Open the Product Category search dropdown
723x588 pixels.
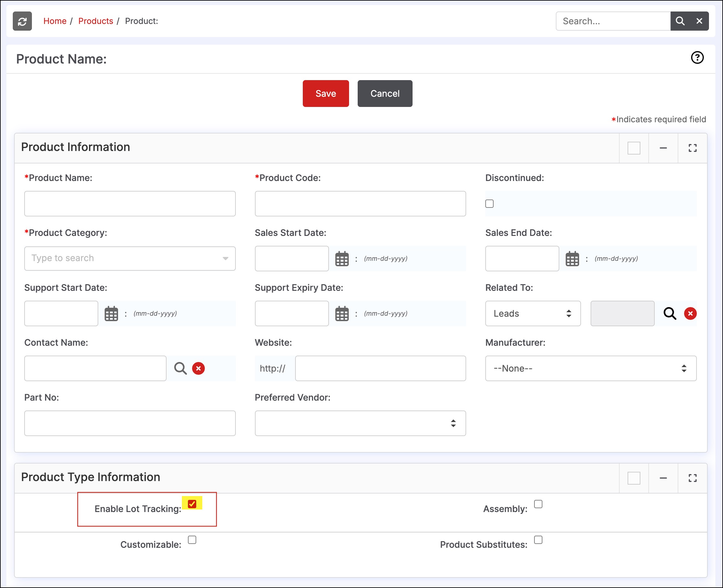(130, 259)
